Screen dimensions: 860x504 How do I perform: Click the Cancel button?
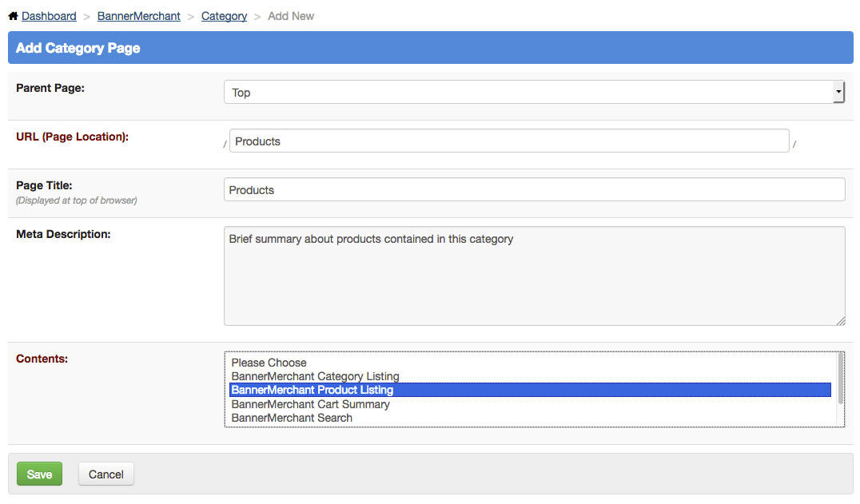coord(106,474)
